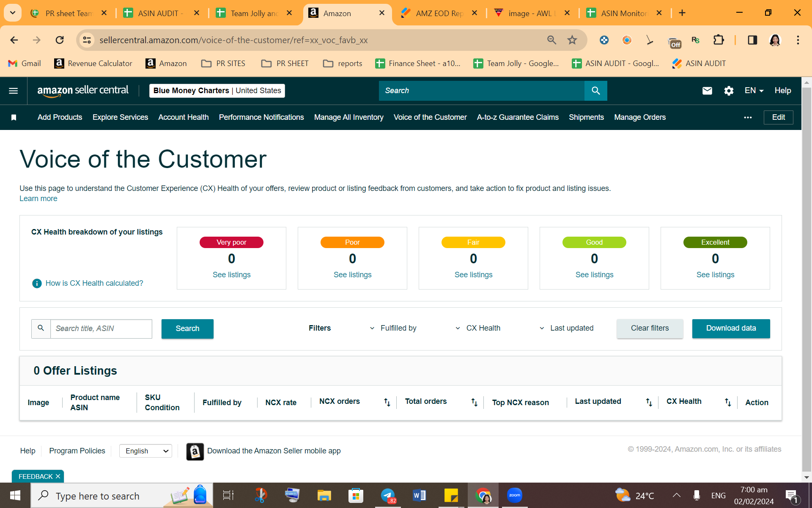Click the Amazon Seller mobile app icon
This screenshot has width=812, height=508.
(195, 451)
